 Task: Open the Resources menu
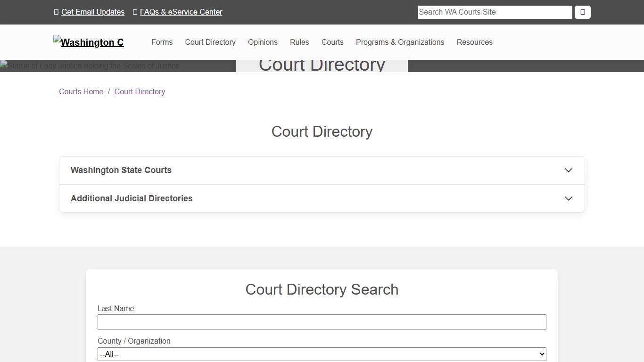pyautogui.click(x=474, y=42)
